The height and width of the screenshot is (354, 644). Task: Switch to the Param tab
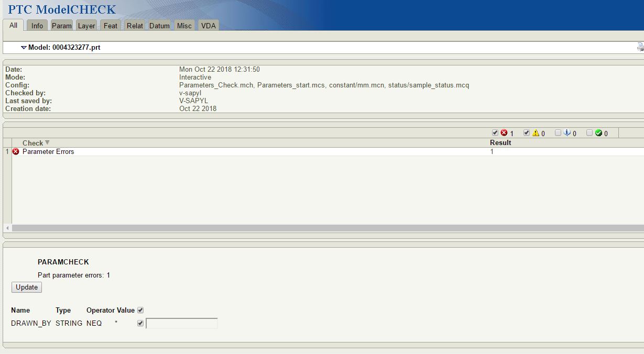point(61,25)
